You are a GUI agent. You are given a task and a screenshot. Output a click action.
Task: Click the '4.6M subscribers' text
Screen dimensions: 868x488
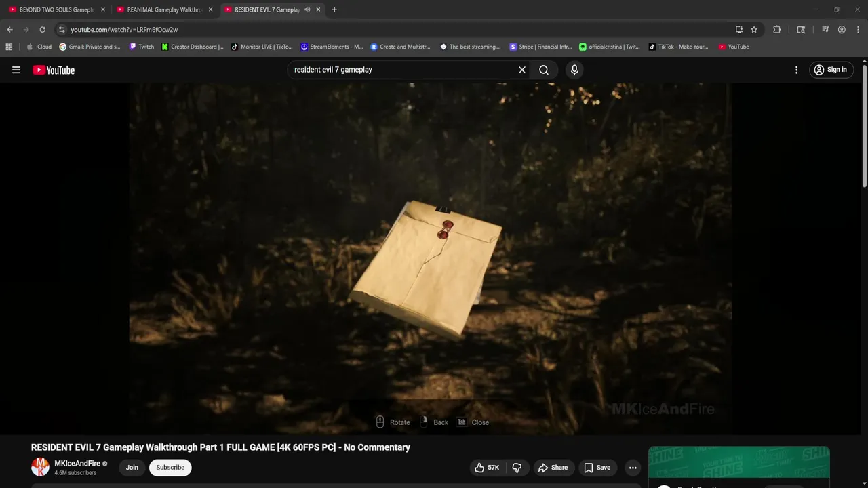(75, 473)
